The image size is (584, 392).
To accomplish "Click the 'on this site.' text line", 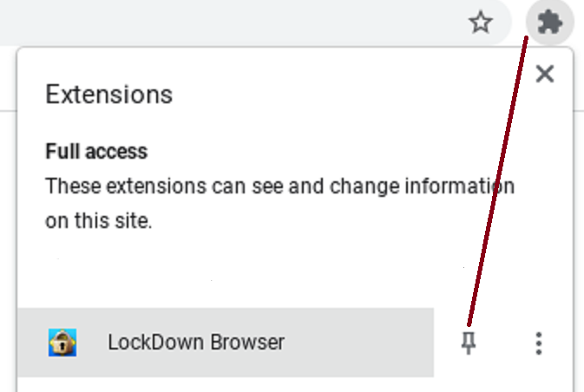I will click(x=98, y=221).
